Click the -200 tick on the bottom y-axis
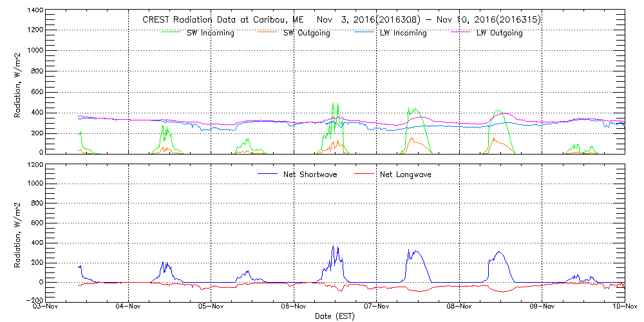 click(x=33, y=300)
